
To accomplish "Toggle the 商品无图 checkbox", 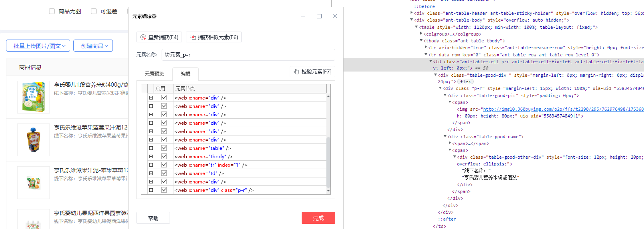I will point(52,11).
